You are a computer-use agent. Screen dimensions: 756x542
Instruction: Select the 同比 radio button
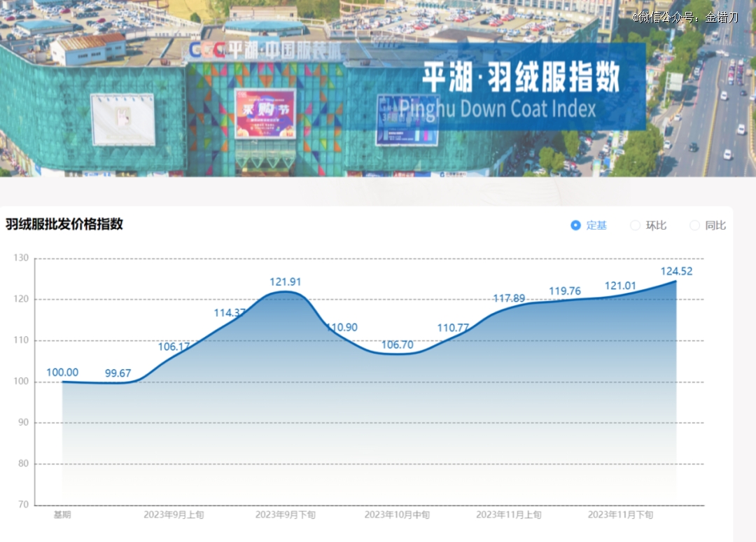[695, 225]
